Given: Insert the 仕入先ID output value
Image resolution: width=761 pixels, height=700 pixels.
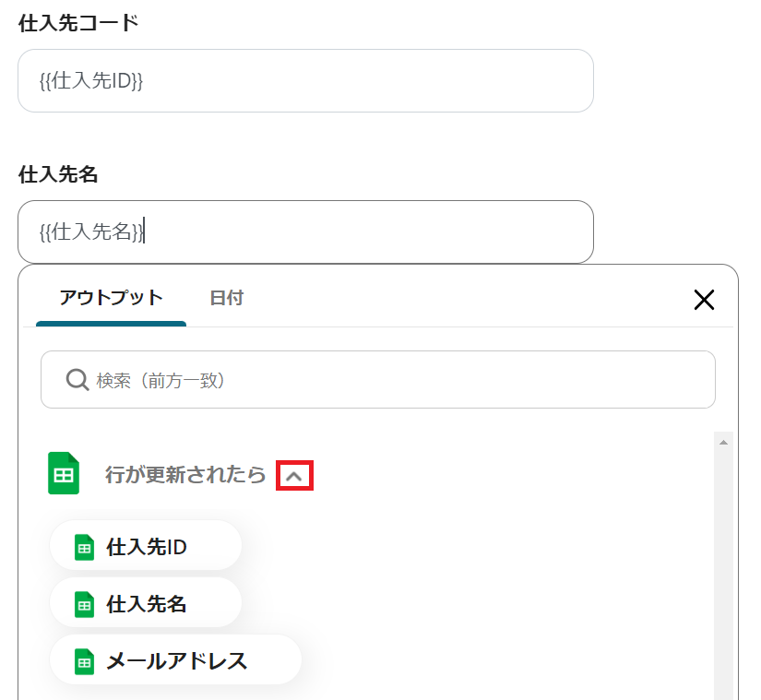Looking at the screenshot, I should pos(146,548).
